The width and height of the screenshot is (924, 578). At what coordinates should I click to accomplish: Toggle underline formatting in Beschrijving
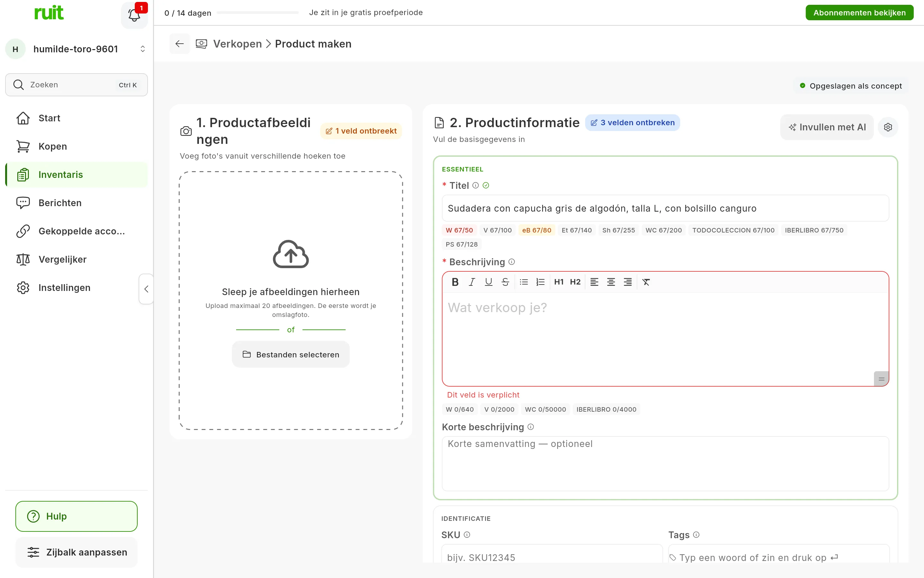[x=488, y=282]
